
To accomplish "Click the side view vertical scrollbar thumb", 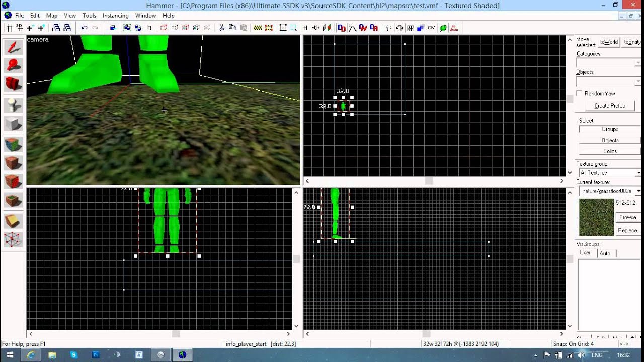I will tap(570, 259).
